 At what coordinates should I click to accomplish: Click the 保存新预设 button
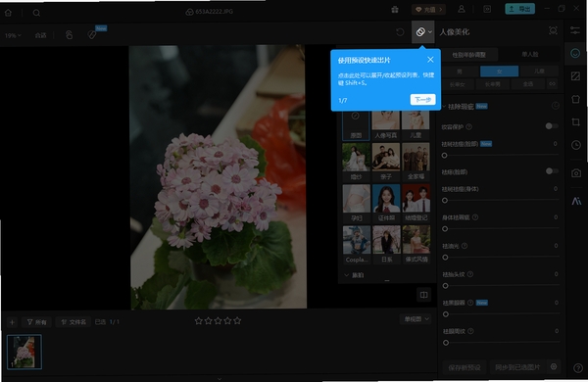point(465,367)
